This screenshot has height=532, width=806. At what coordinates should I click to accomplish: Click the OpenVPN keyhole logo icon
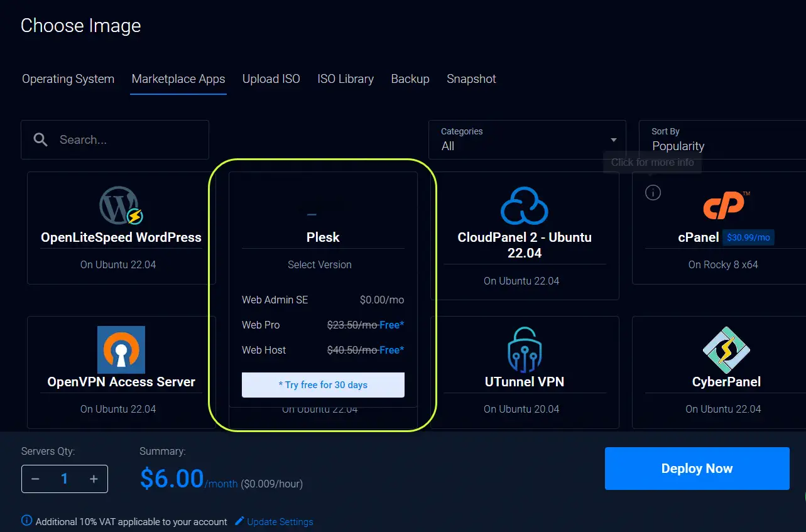click(x=121, y=350)
